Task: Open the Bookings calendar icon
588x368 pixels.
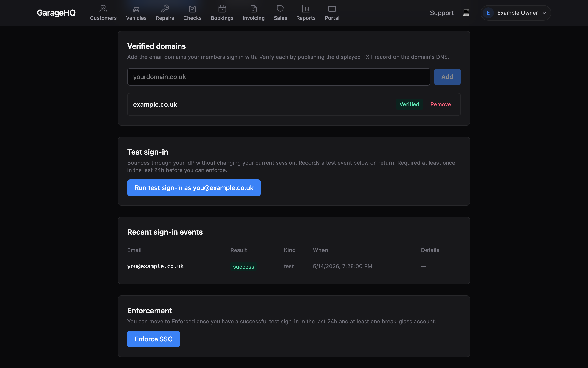Action: pos(222,9)
